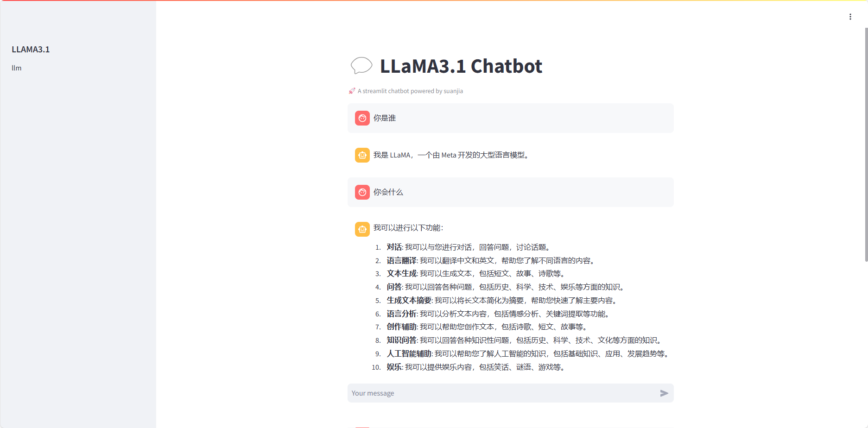Click the rocket icon before the caption

coord(352,91)
